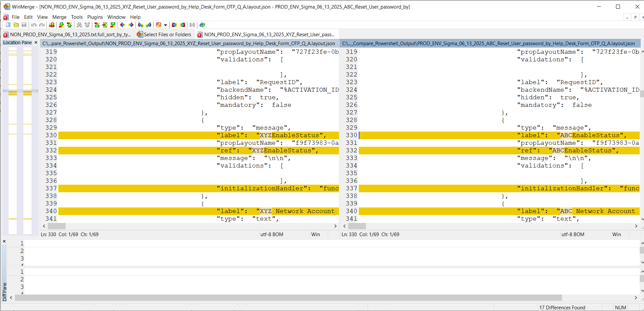Screen dimensions: 644x311
Task: Click the Options wrench icon
Action: click(x=159, y=25)
